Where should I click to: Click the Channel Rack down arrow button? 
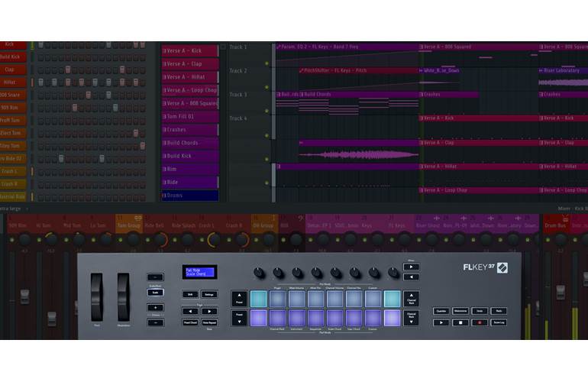tap(412, 318)
